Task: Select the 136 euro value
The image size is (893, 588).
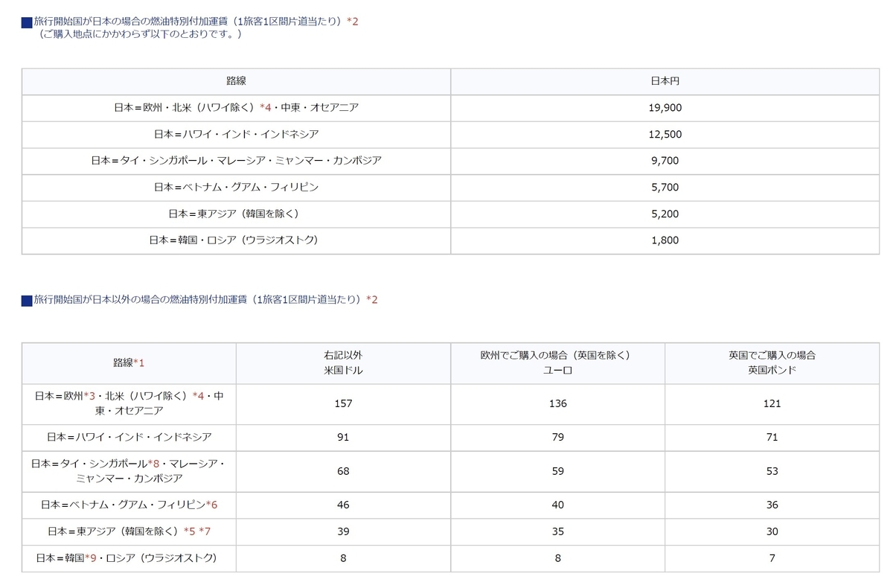Action: (x=557, y=403)
